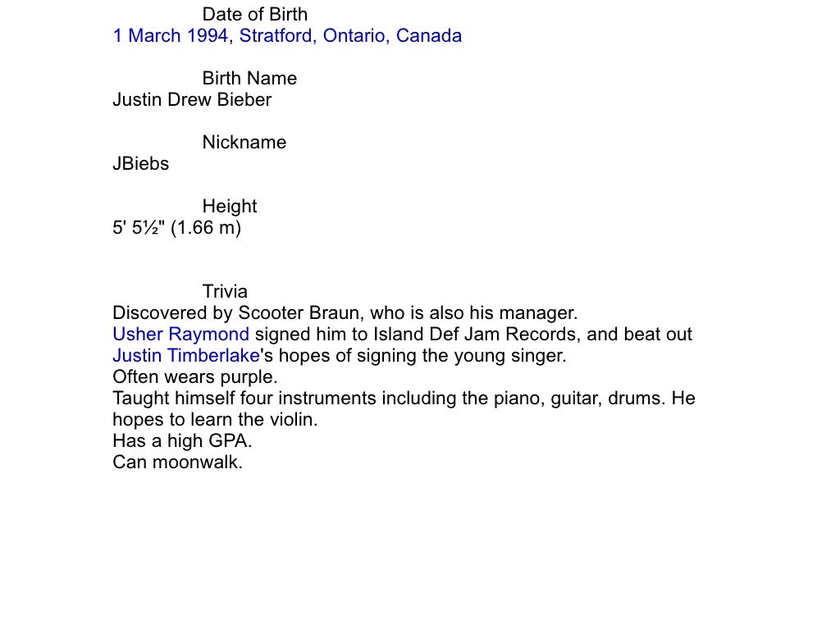This screenshot has height=629, width=840.
Task: Click the Island Def Jam Records text
Action: [x=477, y=335]
